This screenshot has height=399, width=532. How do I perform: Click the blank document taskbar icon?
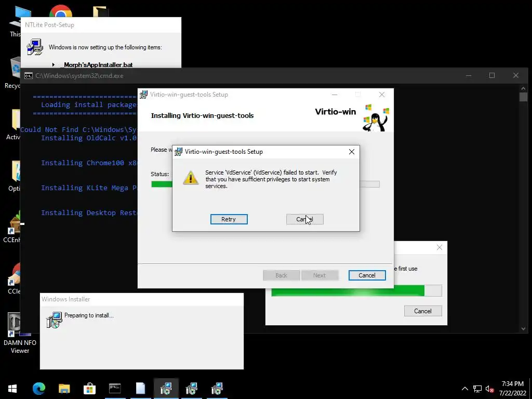[140, 389]
